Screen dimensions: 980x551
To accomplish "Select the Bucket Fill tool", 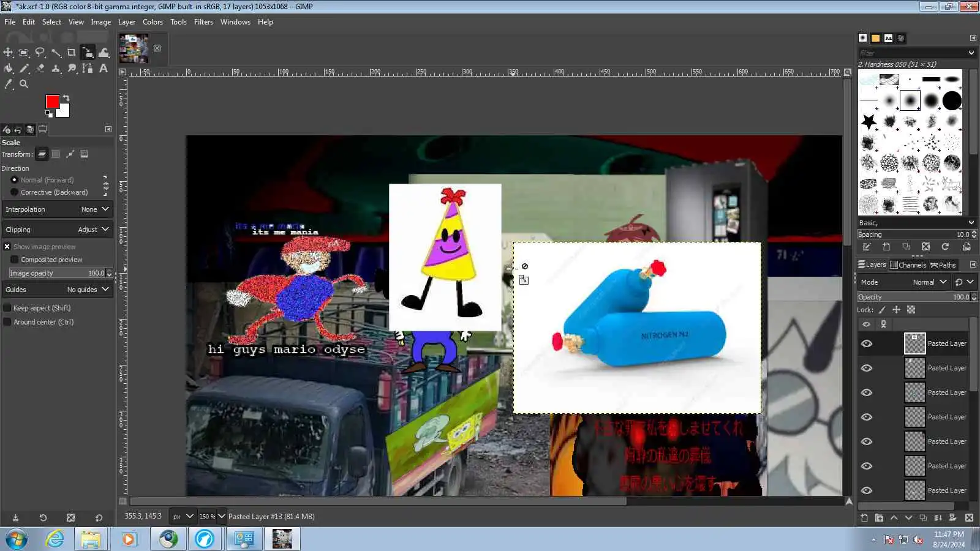I will click(x=8, y=69).
